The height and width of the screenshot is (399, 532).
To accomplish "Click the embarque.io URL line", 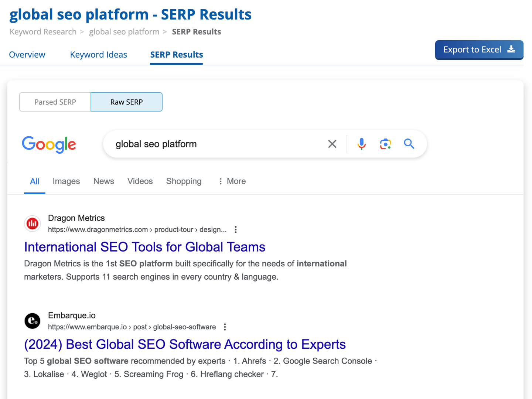I will [132, 327].
